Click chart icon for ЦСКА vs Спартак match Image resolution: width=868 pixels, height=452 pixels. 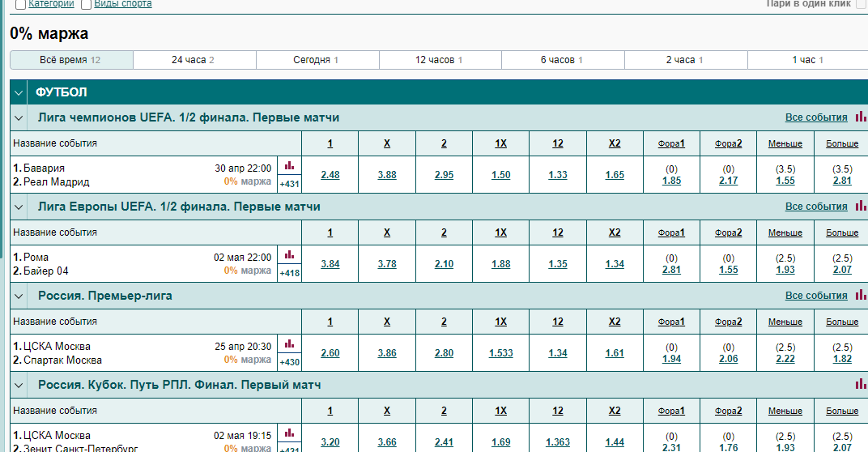[x=289, y=343]
